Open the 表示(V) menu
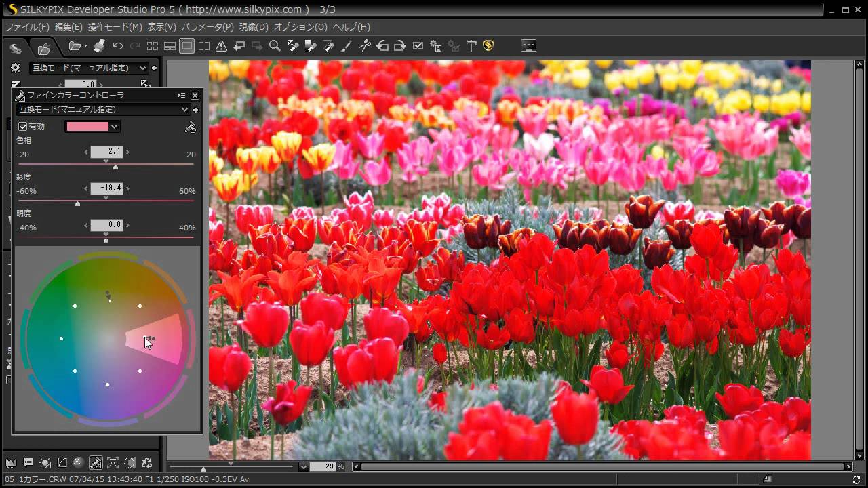Viewport: 868px width, 488px height. (161, 27)
